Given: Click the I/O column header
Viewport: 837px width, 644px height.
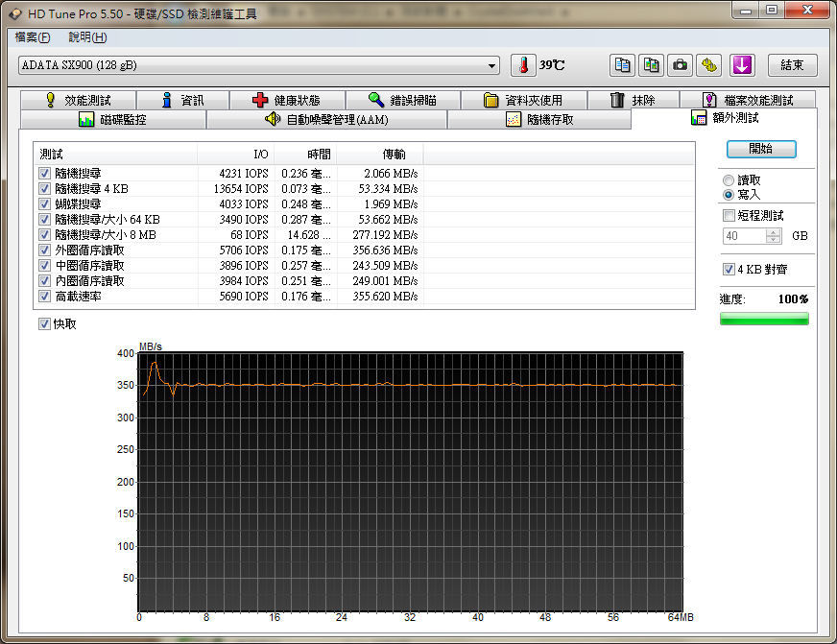Looking at the screenshot, I should pos(236,155).
